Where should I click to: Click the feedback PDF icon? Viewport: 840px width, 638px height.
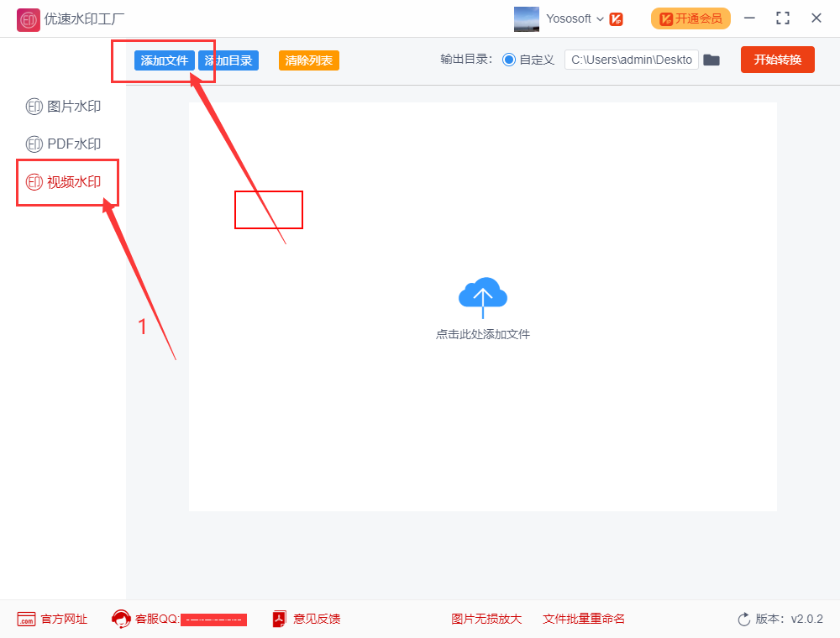pos(280,619)
